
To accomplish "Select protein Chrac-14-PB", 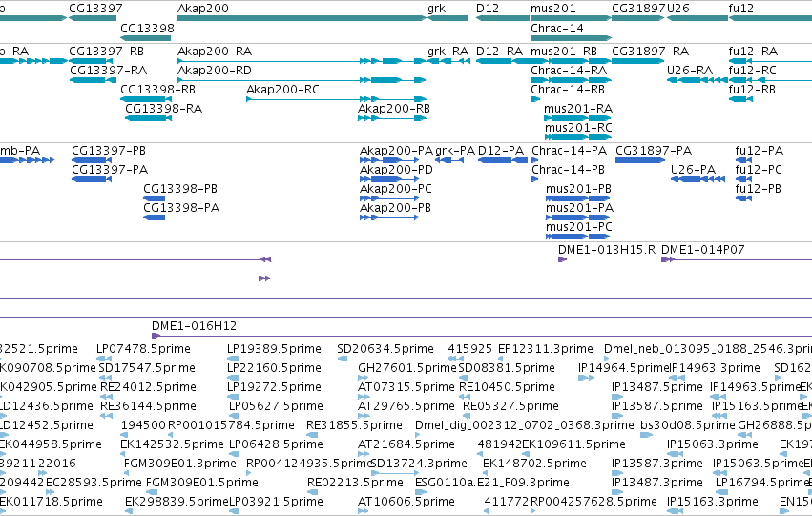I will (535, 179).
